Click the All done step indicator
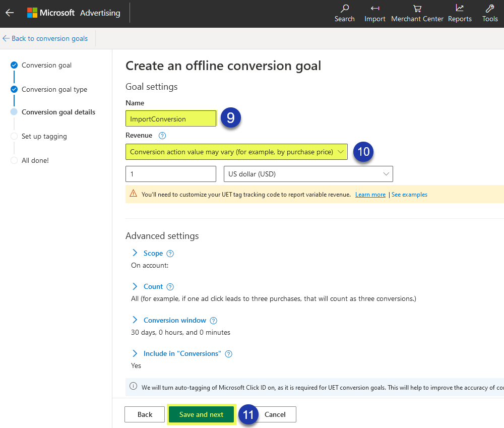The image size is (504, 428). 14,160
